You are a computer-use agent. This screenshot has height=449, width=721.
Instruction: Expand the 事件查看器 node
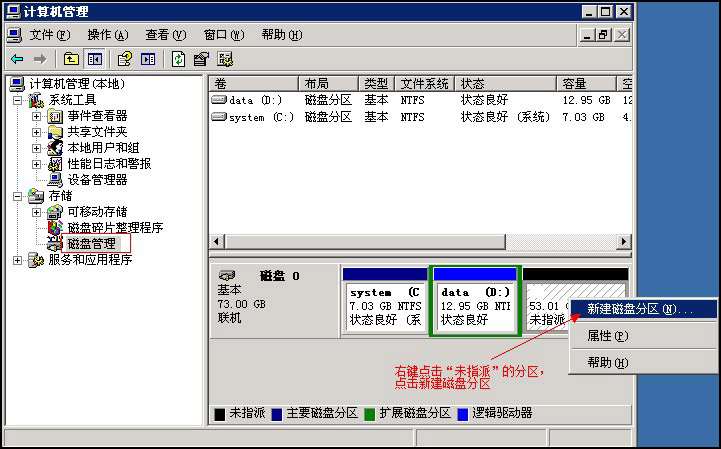tap(37, 116)
